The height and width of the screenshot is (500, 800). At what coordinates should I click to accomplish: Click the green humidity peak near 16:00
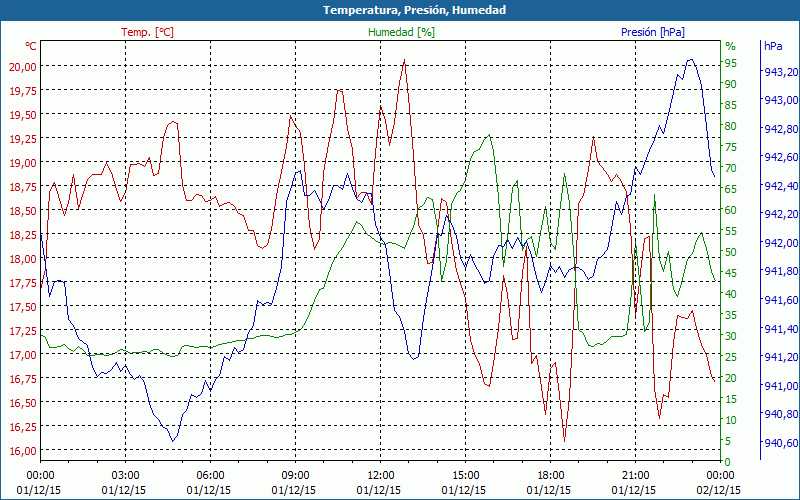tap(489, 135)
